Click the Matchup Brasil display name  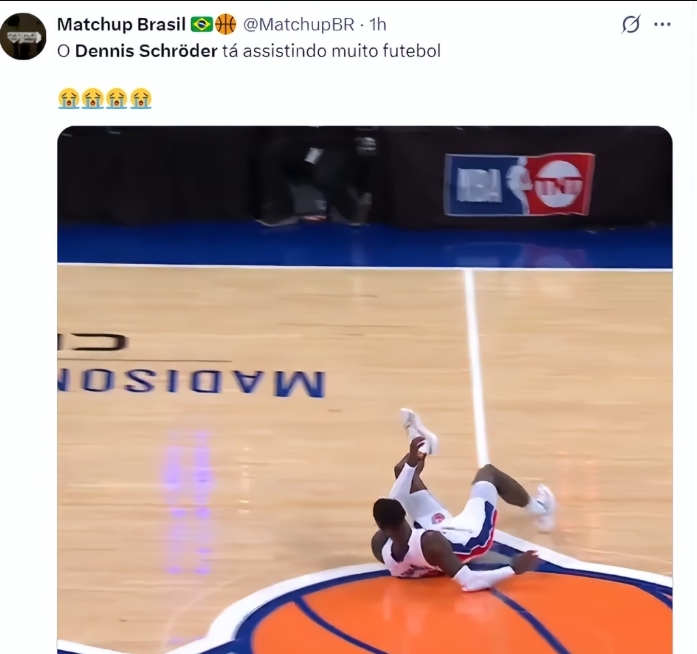click(x=121, y=24)
